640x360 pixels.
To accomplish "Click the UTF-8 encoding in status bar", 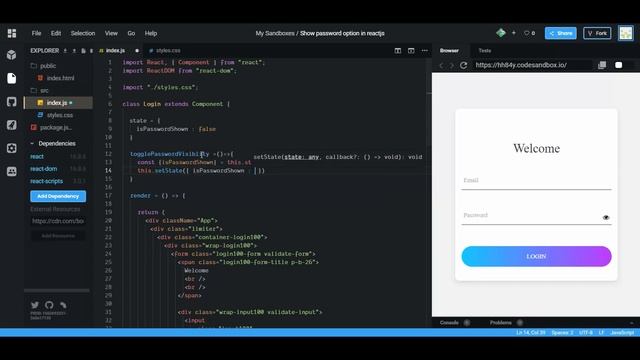I will coord(586,333).
